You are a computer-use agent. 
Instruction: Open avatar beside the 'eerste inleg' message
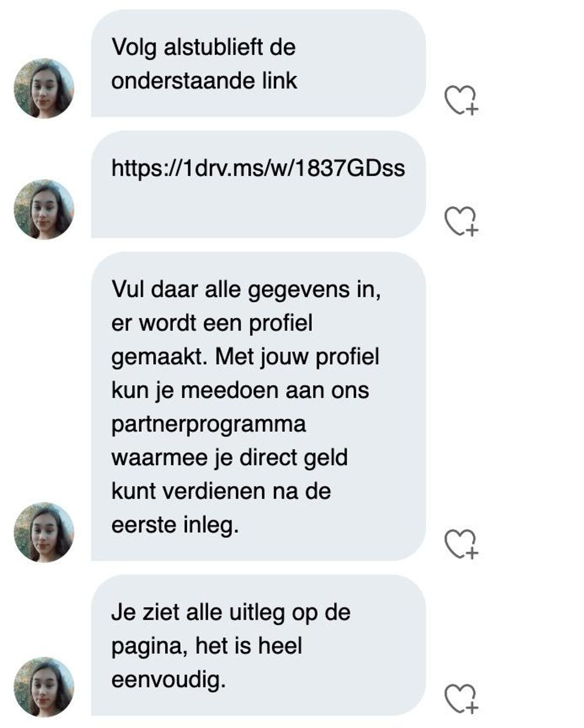coord(44,533)
